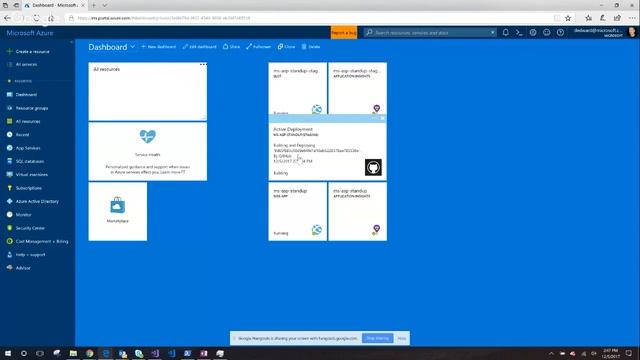640x360 pixels.
Task: Click the Help + support icon
Action: [x=9, y=254]
